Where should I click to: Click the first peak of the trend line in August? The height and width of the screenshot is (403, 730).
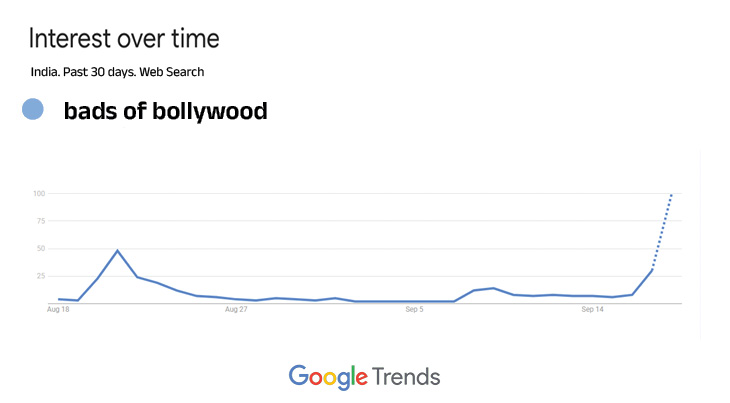click(x=117, y=250)
